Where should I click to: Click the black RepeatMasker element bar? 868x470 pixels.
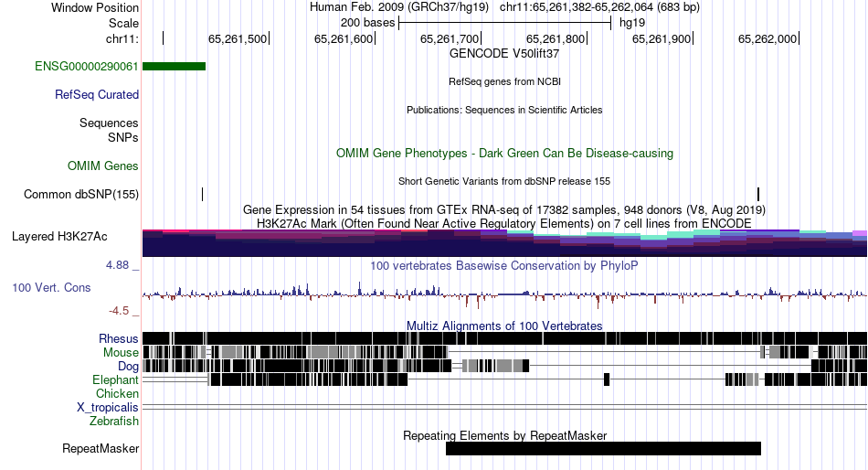(x=603, y=448)
